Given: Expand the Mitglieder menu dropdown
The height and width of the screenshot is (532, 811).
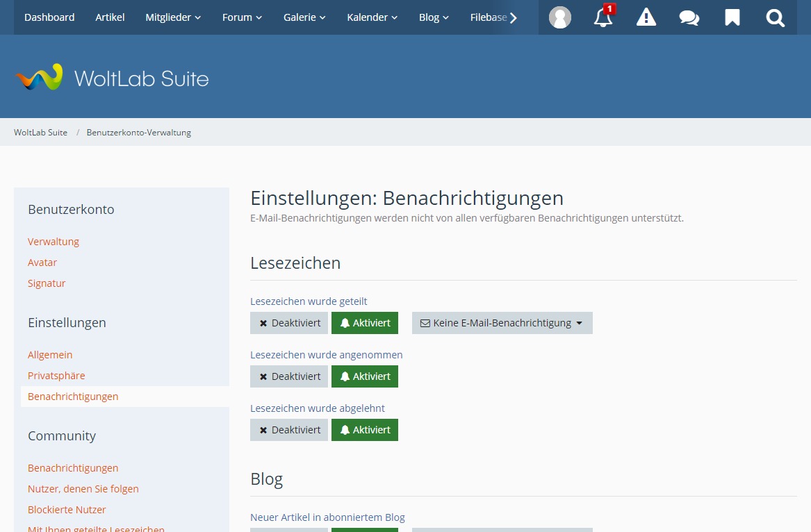Looking at the screenshot, I should [x=173, y=17].
